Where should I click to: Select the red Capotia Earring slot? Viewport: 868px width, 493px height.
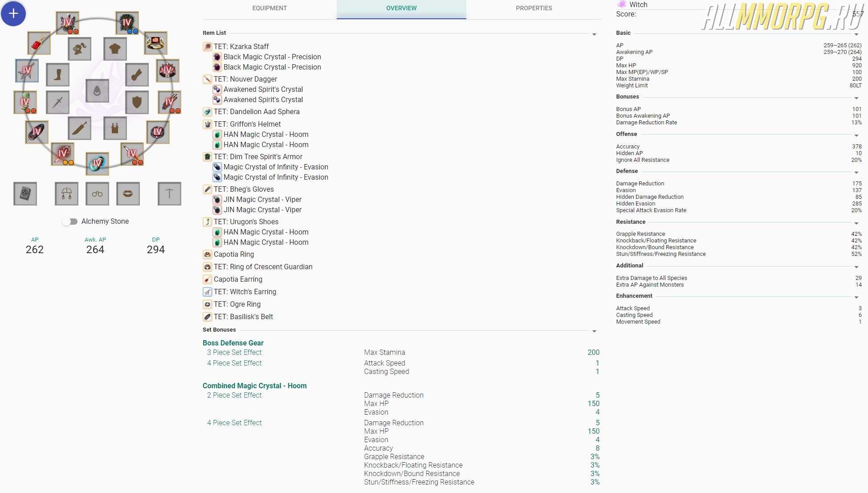point(39,43)
